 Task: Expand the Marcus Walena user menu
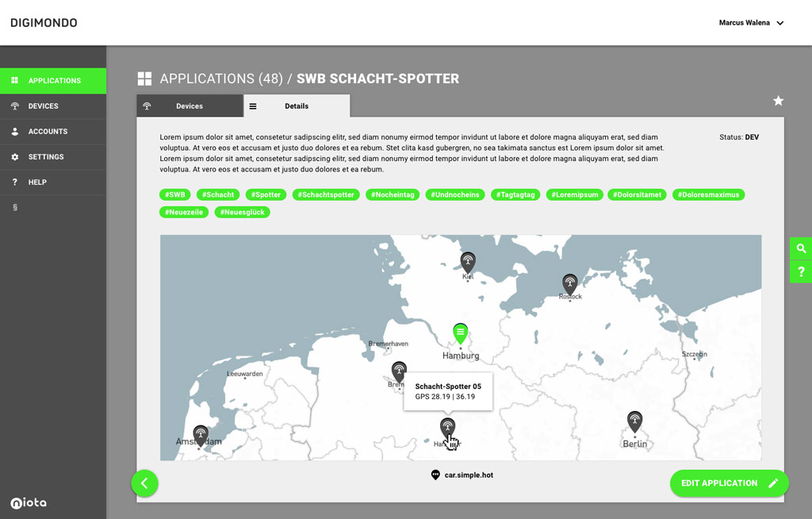point(780,23)
